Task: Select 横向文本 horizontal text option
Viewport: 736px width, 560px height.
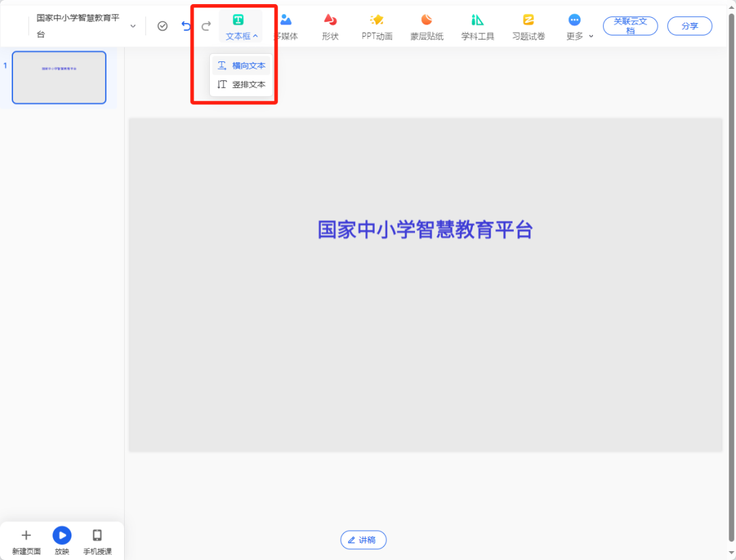Action: point(241,65)
